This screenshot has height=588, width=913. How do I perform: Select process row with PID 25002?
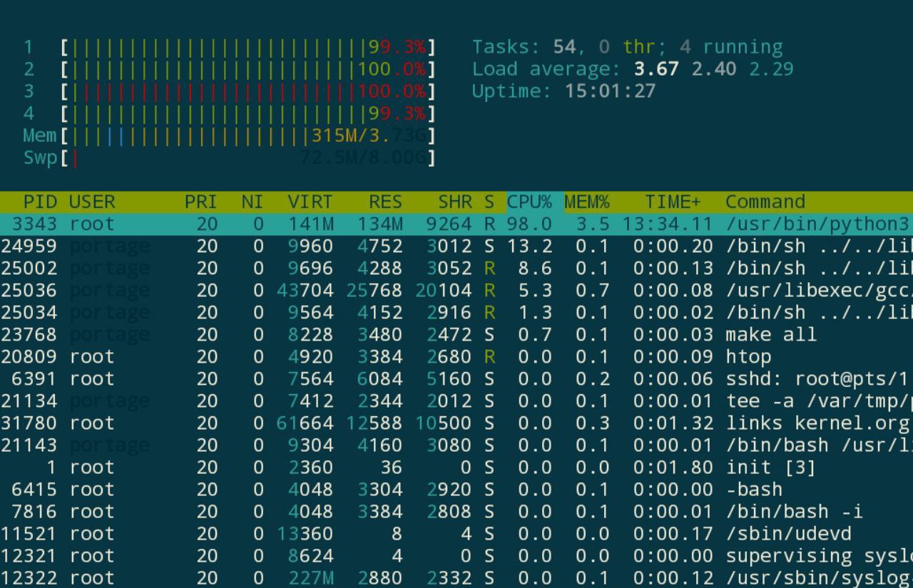[x=456, y=268]
